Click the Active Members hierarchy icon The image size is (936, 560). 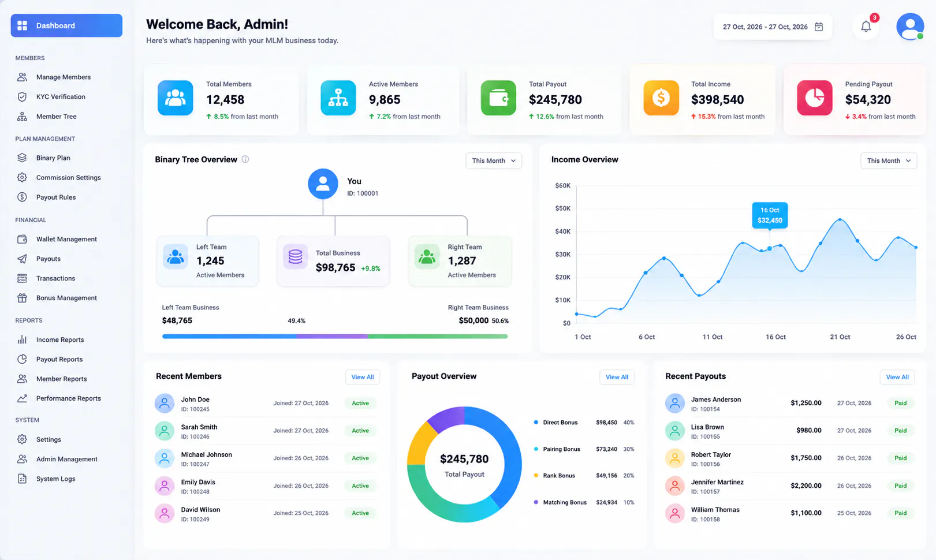point(338,98)
